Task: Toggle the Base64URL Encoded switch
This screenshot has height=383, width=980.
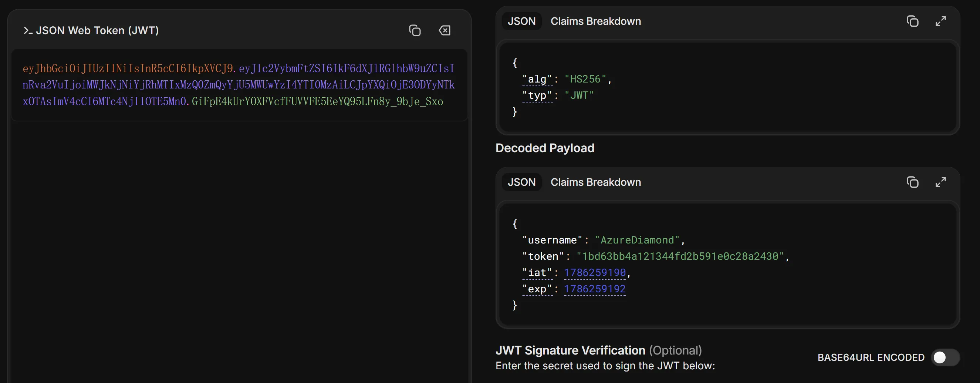Action: [x=945, y=357]
